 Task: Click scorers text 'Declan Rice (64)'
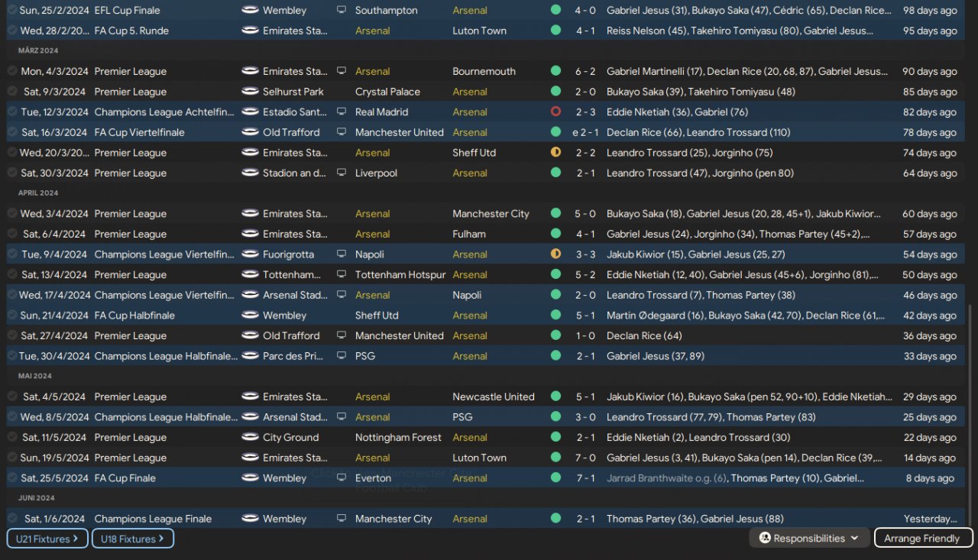tap(644, 335)
